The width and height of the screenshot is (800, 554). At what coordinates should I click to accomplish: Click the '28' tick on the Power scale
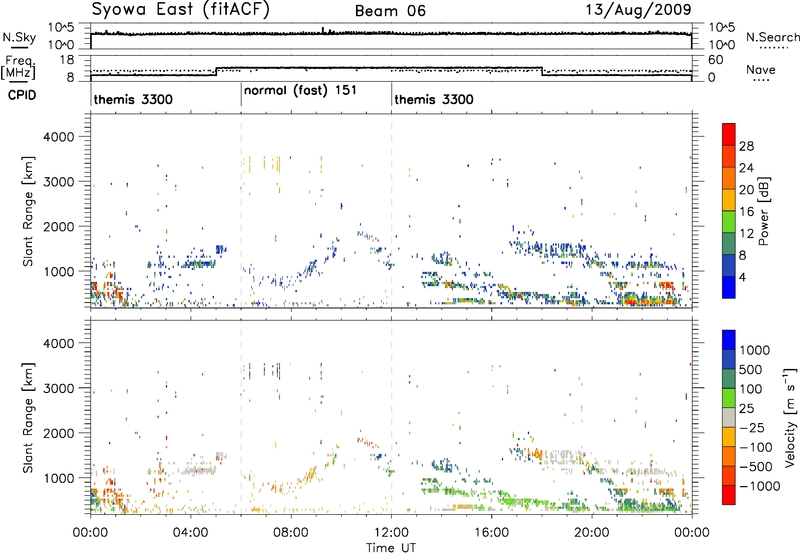(x=746, y=146)
